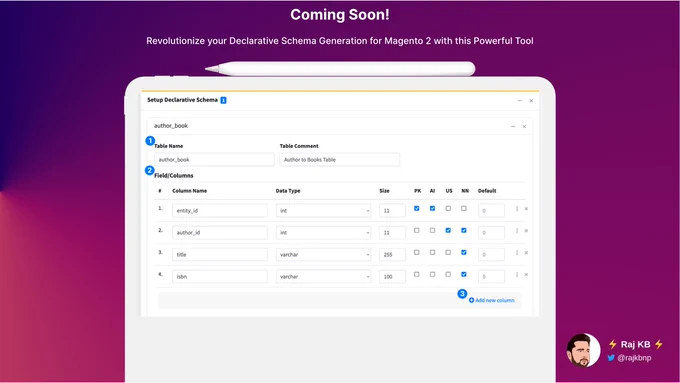Viewport: 680px width, 383px height.
Task: Click the isbn column name field
Action: (220, 276)
